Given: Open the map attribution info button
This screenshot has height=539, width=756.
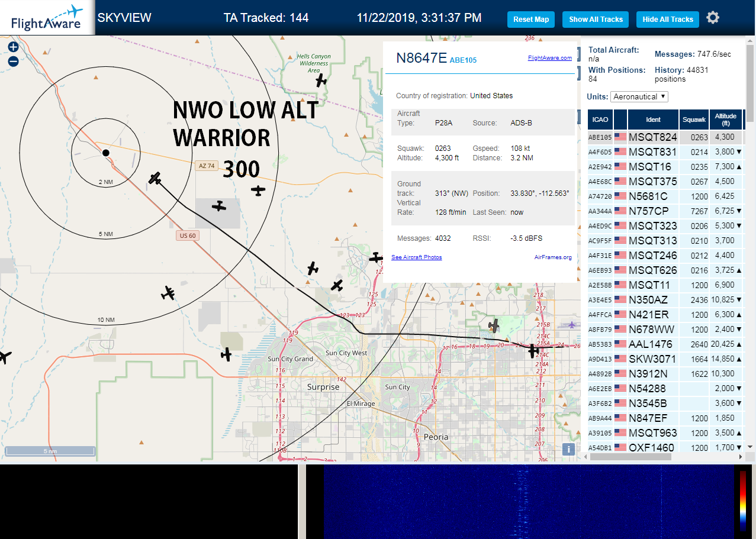Looking at the screenshot, I should pos(568,449).
